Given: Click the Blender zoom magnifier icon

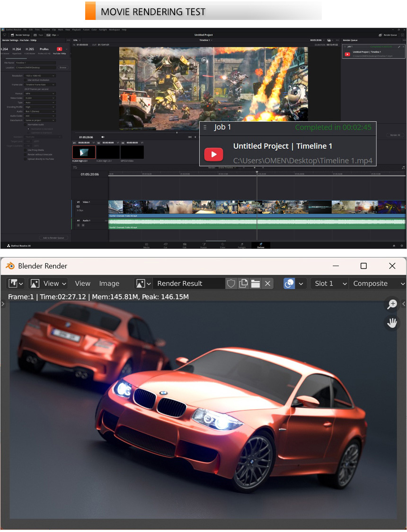Looking at the screenshot, I should tap(392, 304).
